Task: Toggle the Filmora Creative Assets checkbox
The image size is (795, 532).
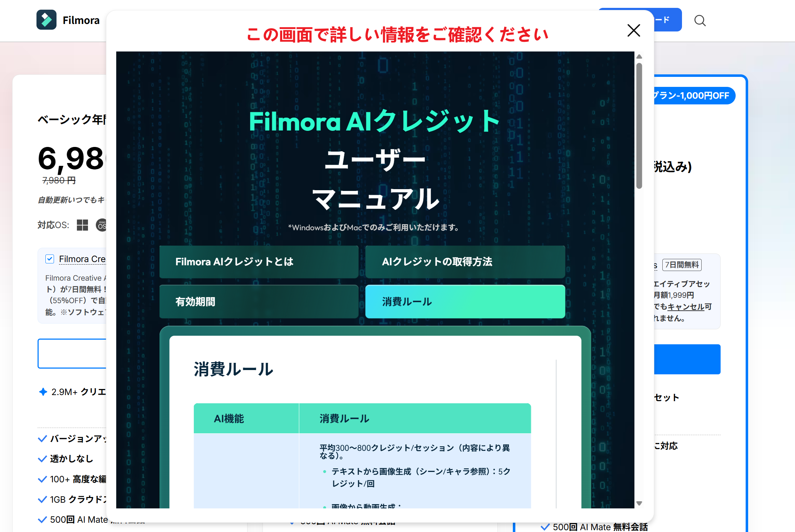Action: [x=50, y=259]
